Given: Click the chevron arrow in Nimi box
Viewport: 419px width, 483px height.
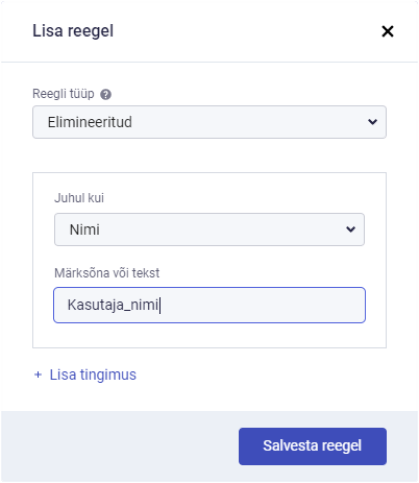Looking at the screenshot, I should pyautogui.click(x=350, y=229).
